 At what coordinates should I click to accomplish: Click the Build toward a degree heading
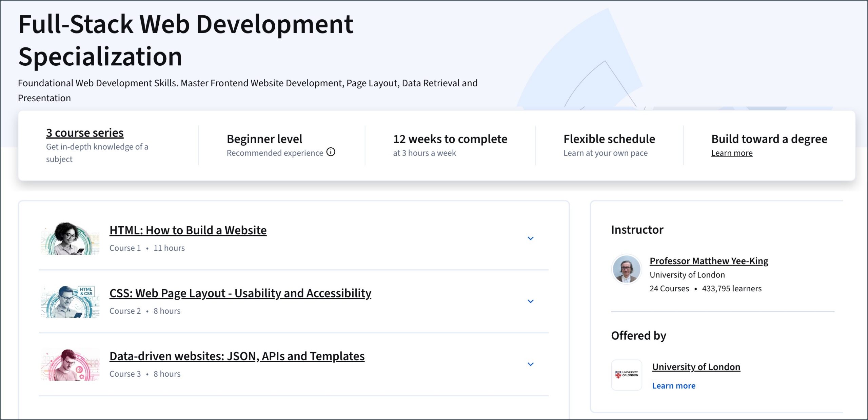(x=769, y=139)
